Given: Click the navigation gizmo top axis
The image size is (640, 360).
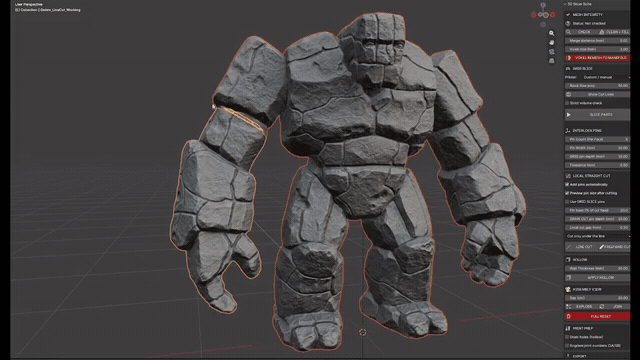Looking at the screenshot, I should (x=543, y=5).
